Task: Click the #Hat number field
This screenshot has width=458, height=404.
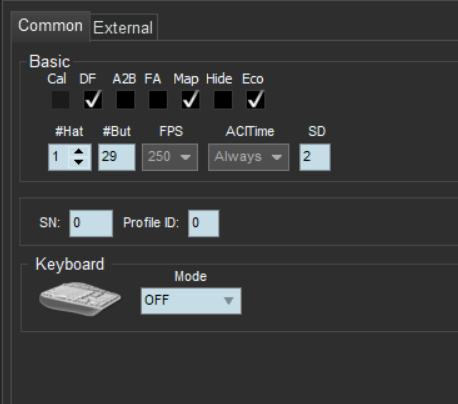Action: coord(58,157)
